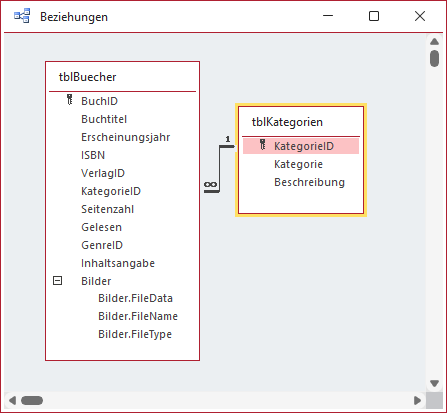The width and height of the screenshot is (447, 413).
Task: Select the tblBuecher table header
Action: pos(87,77)
